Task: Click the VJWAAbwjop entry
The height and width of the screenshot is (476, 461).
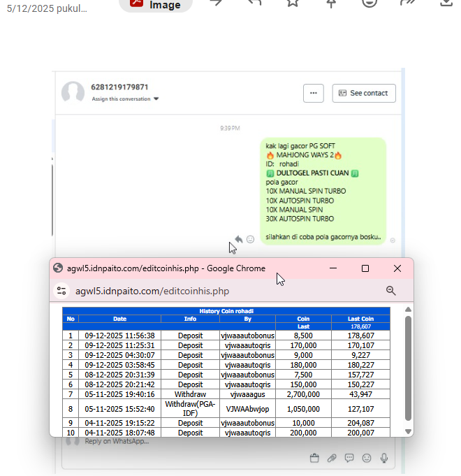Action: coord(247,409)
